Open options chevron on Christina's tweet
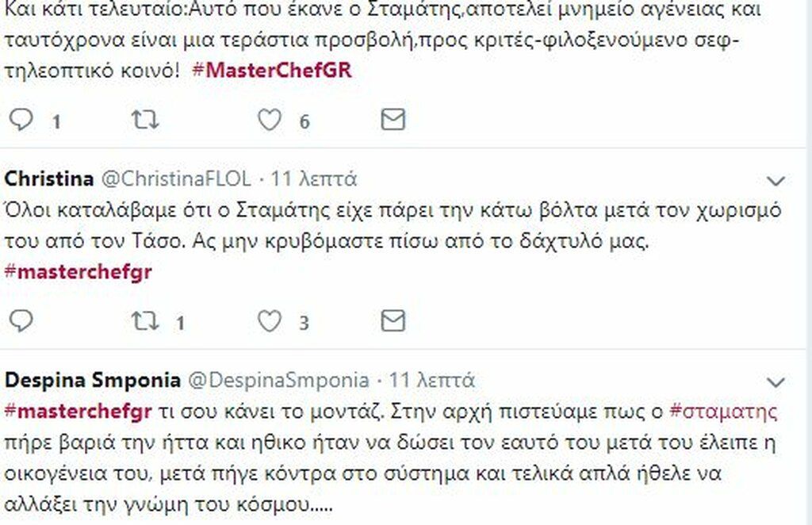The height and width of the screenshot is (525, 812). click(776, 181)
